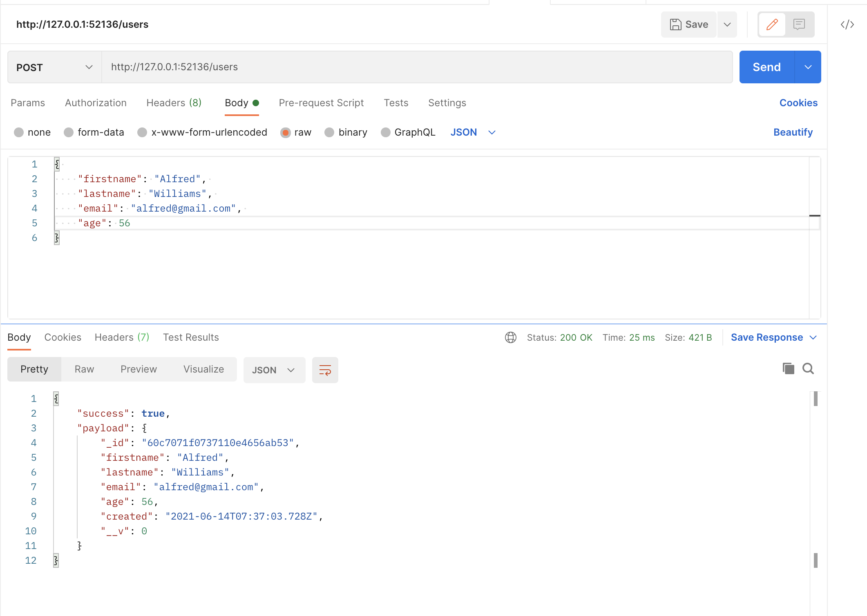Show the response Cookies tab
Screen dimensions: 867x616
(x=63, y=337)
